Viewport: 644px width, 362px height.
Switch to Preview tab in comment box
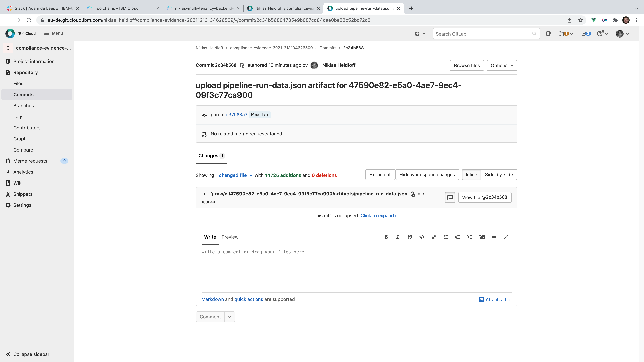[230, 237]
